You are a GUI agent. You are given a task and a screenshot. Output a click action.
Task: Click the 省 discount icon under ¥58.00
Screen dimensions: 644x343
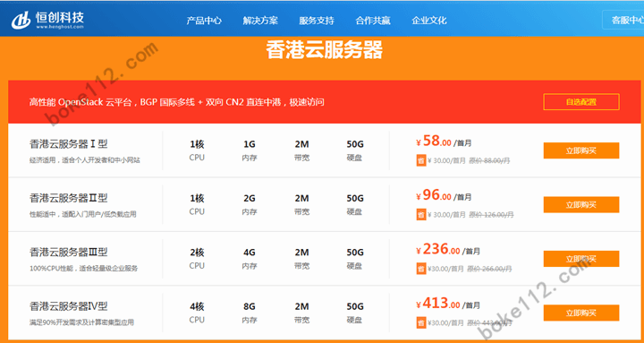pos(421,160)
